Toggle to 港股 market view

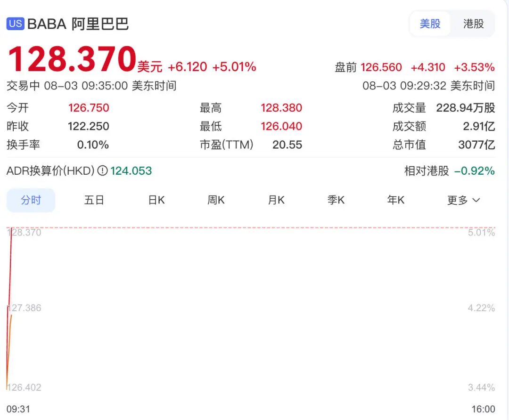(473, 24)
